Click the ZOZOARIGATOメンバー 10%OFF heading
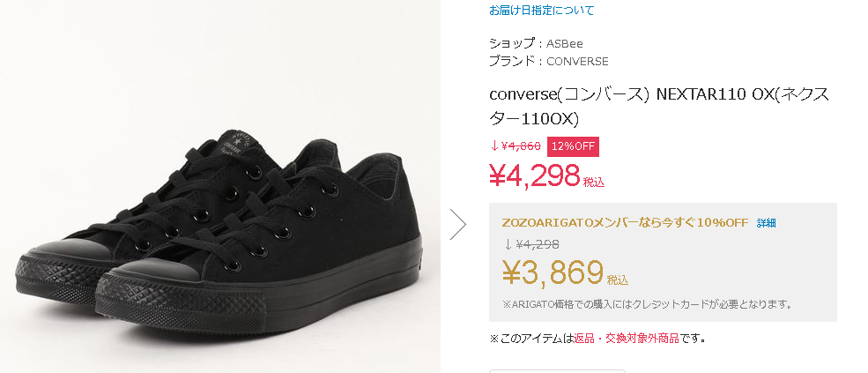Viewport: 868px width, 373px height. click(x=624, y=222)
